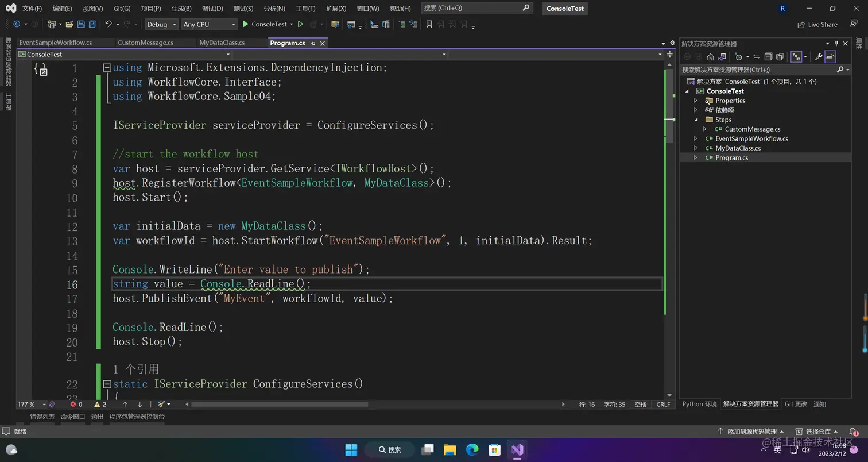
Task: Click the Solution Explorer search magnifier icon
Action: coord(840,70)
